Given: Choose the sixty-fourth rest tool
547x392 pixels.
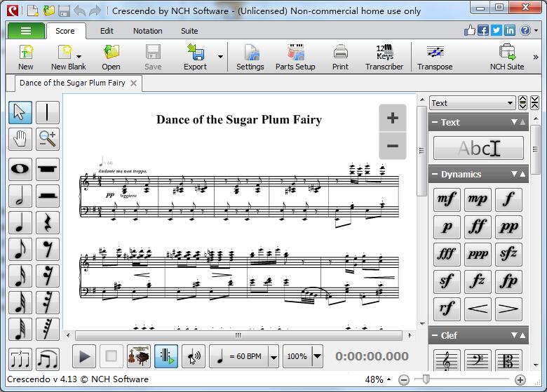Looking at the screenshot, I should pyautogui.click(x=48, y=329).
